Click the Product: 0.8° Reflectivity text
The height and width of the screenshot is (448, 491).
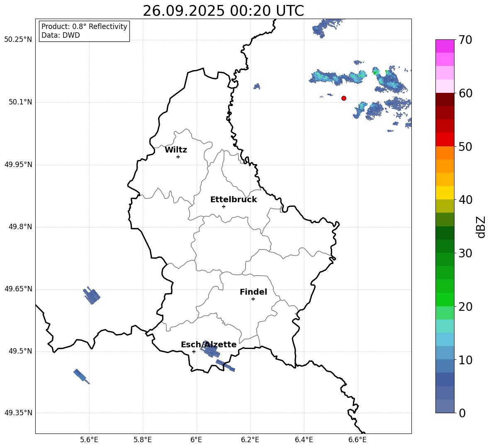pos(84,27)
